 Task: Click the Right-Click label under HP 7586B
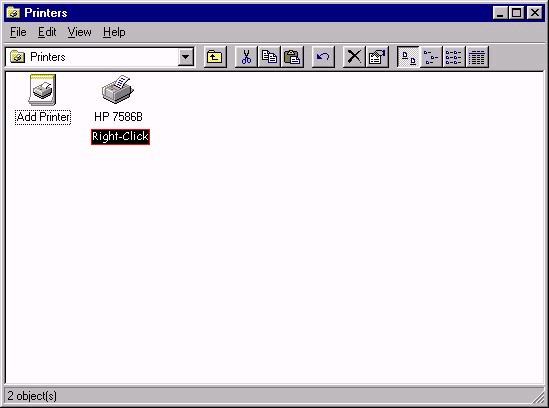coord(120,137)
